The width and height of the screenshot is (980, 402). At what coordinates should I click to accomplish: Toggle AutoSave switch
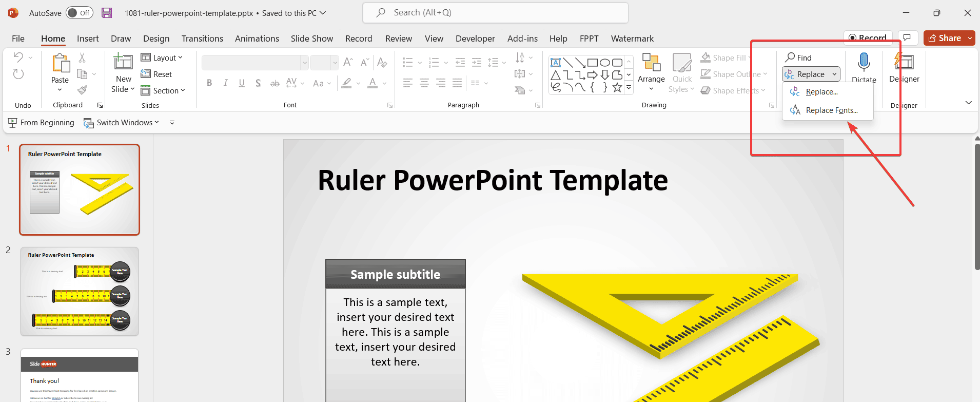click(x=80, y=13)
